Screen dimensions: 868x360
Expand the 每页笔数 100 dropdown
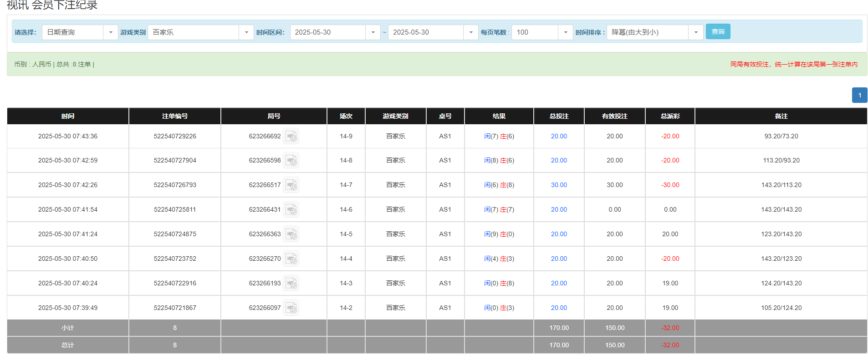tap(565, 32)
